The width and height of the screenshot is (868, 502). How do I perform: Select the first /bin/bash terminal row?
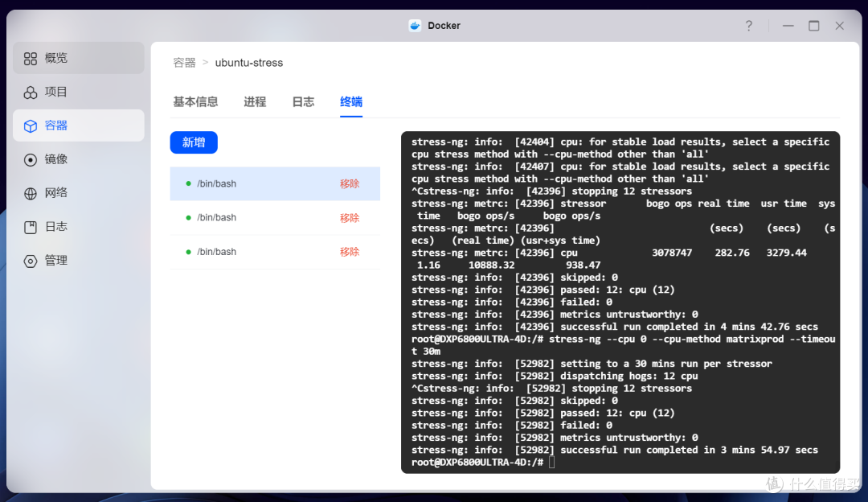click(x=275, y=184)
